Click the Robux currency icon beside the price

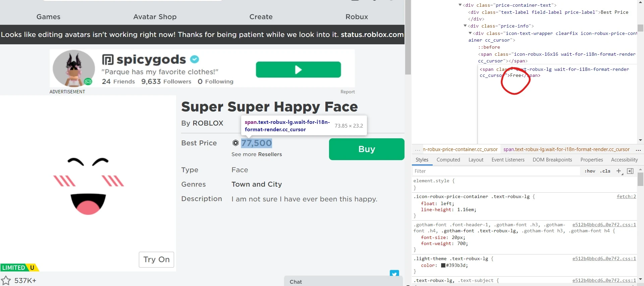(235, 143)
